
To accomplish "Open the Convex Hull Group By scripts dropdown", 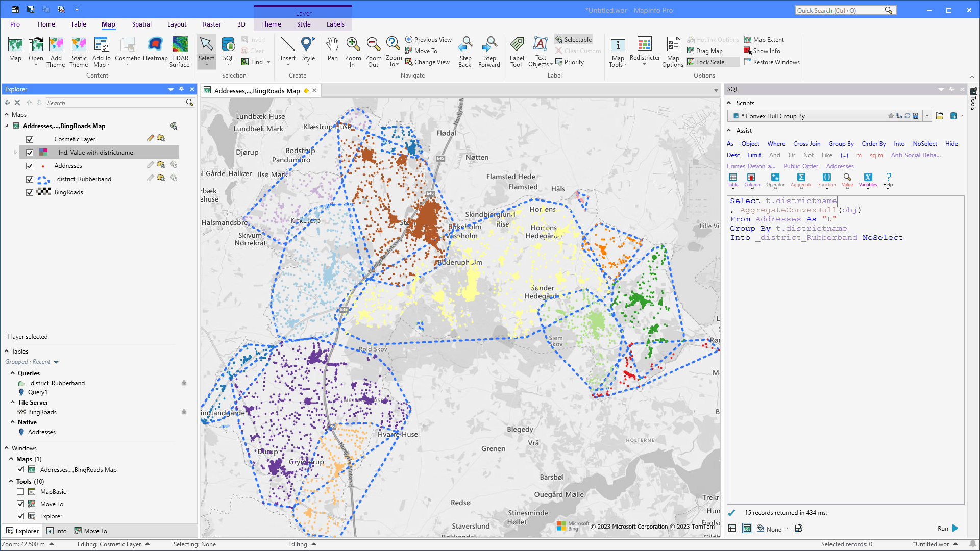I will click(927, 116).
